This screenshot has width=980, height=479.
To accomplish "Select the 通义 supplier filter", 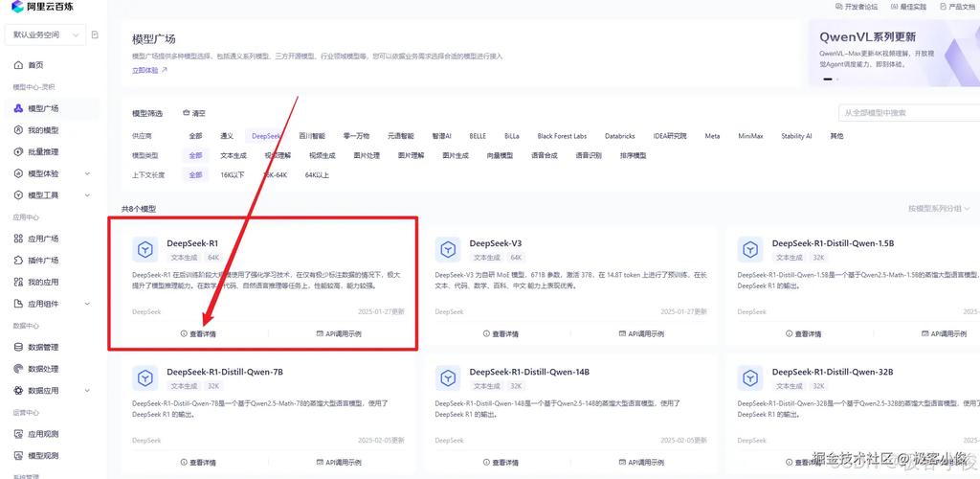I will pos(226,136).
